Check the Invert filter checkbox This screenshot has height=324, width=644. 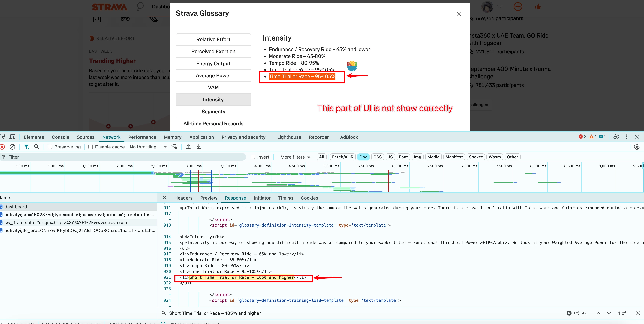pyautogui.click(x=253, y=157)
